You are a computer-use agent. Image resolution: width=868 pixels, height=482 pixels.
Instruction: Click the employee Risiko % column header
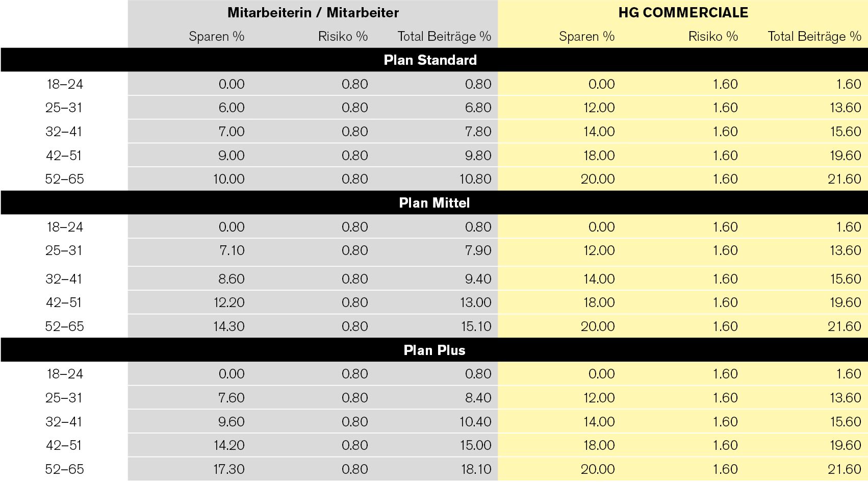coord(343,37)
